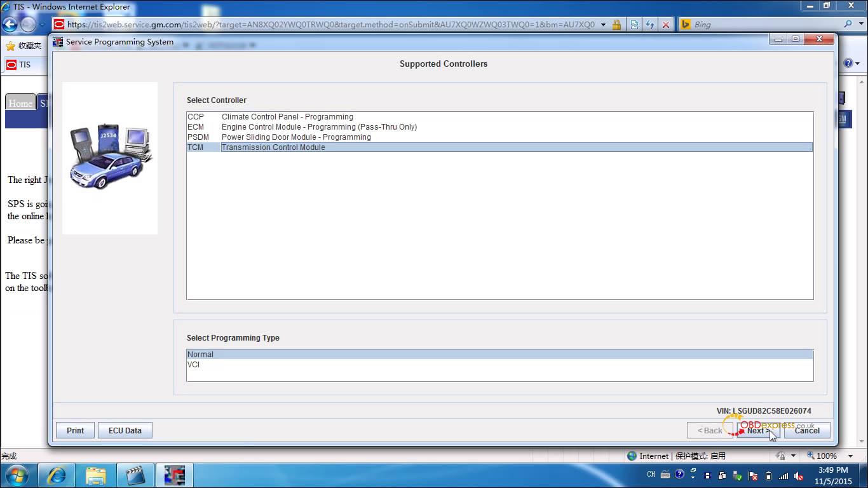Expand the address bar URL dropdown
868x488 pixels.
point(603,25)
